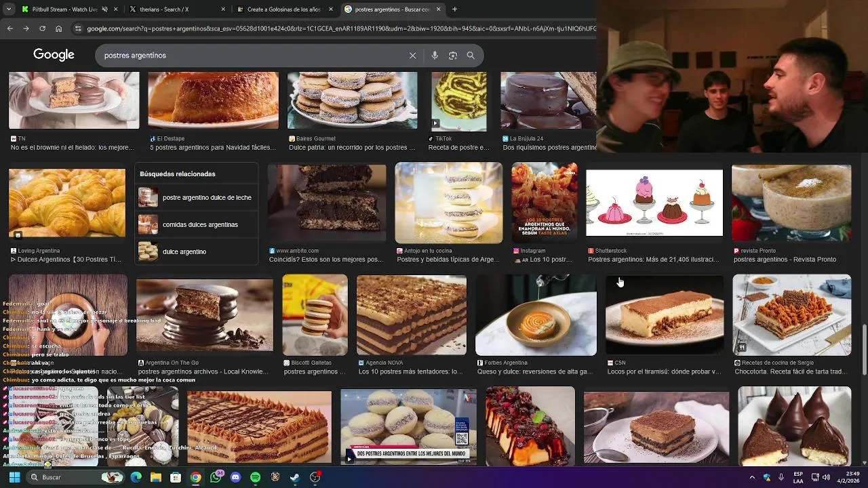This screenshot has height=488, width=868.
Task: Open Agencia NOVA chocotorta image
Action: 411,314
